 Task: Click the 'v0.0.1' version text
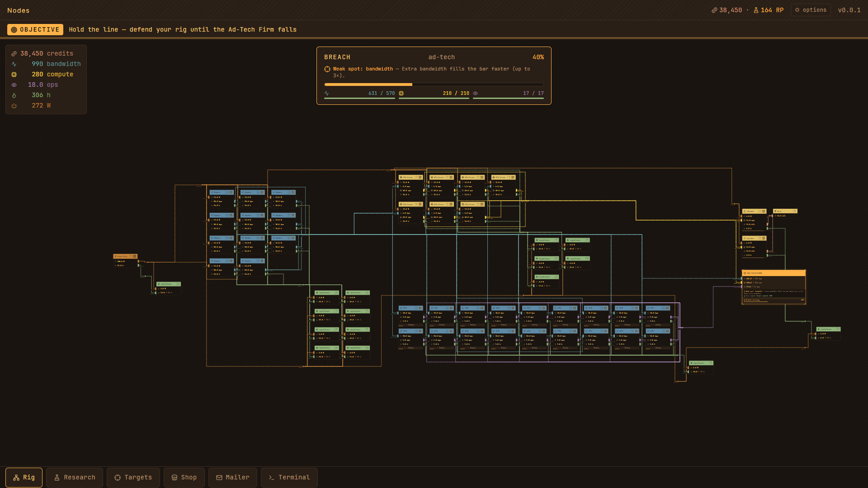[x=849, y=10]
